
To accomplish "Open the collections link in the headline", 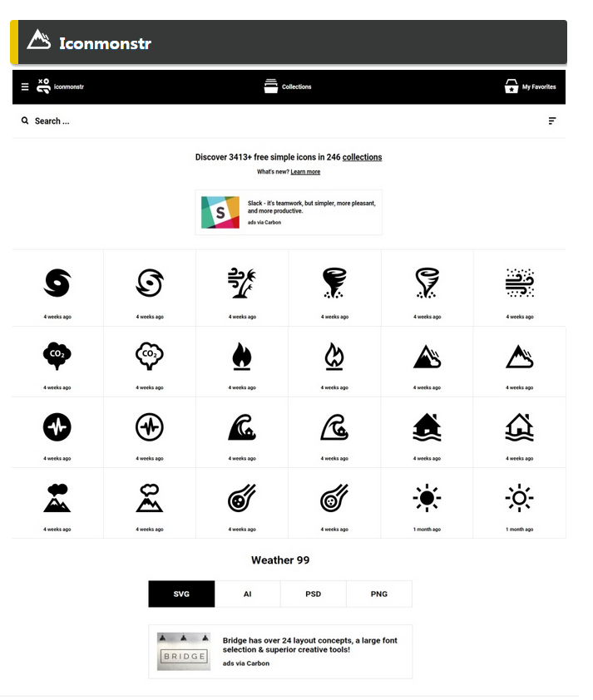I will click(x=362, y=157).
